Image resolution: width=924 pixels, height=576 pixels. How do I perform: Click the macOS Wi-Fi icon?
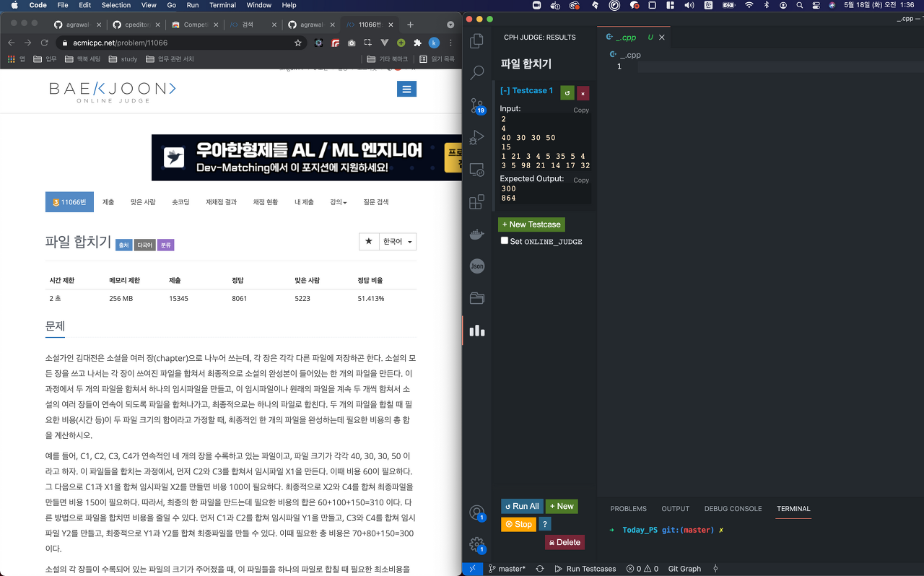(x=749, y=5)
